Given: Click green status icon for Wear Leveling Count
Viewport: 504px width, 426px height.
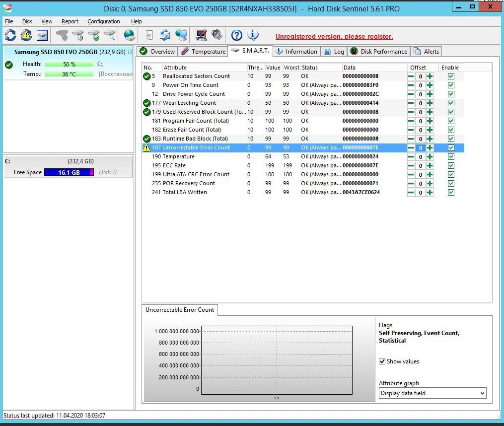Looking at the screenshot, I should coord(146,103).
